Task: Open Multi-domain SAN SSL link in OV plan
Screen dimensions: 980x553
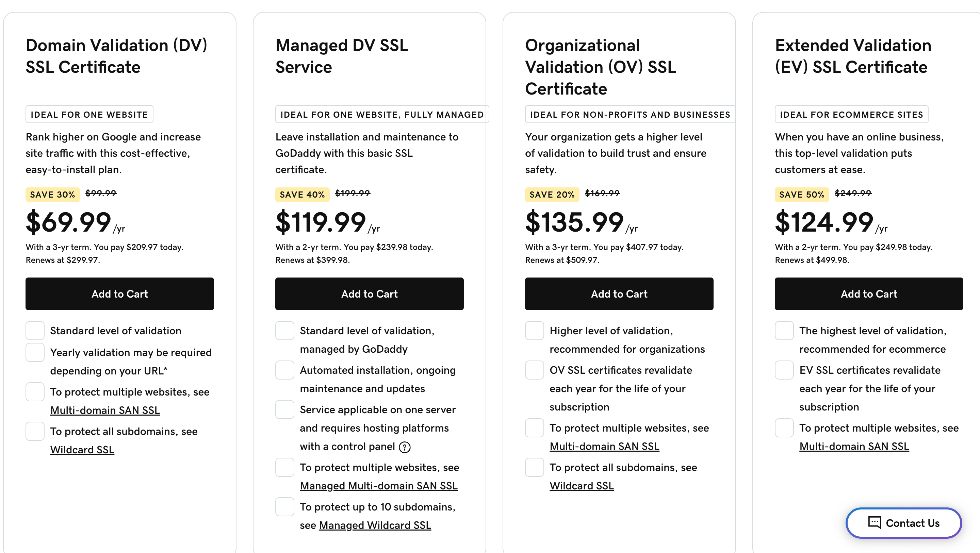Action: click(x=604, y=446)
